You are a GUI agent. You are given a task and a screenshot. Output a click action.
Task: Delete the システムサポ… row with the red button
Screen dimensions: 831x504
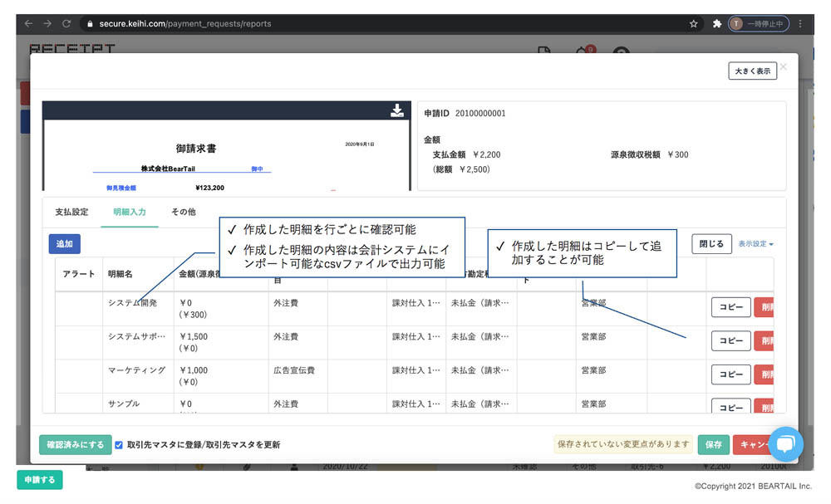(x=765, y=341)
